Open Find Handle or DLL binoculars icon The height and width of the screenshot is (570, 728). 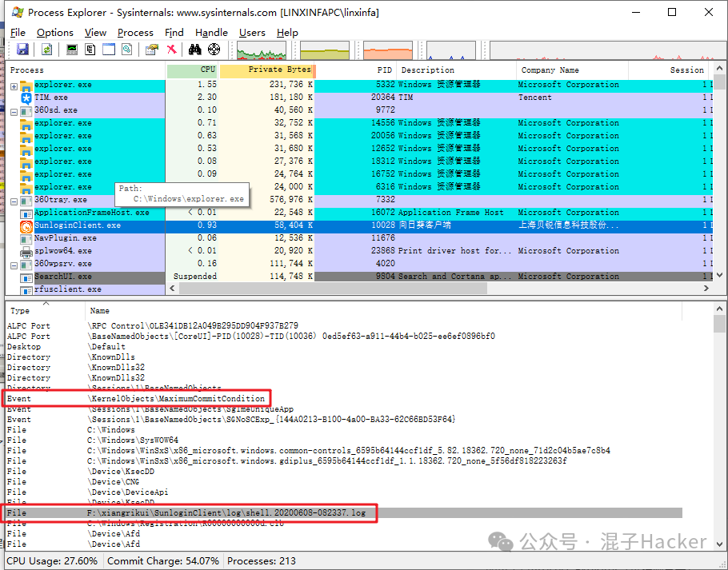coord(195,49)
